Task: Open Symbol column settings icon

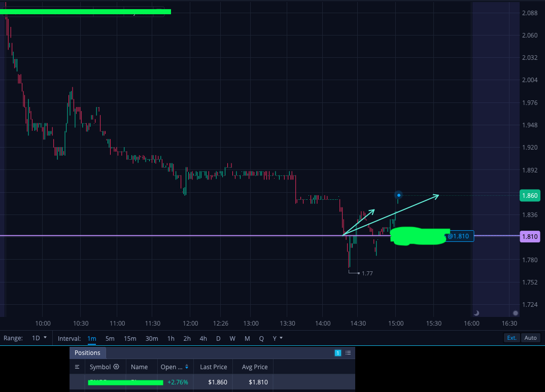Action: click(x=116, y=367)
